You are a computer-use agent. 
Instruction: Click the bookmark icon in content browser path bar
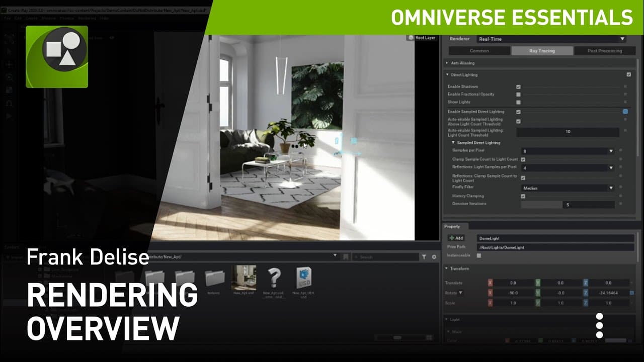click(346, 257)
